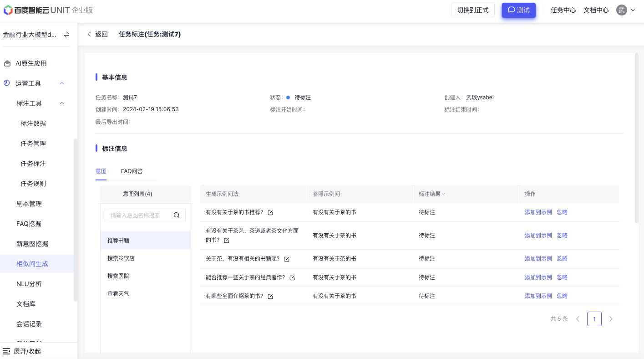Click the 切换到正式 button
Image resolution: width=644 pixels, height=359 pixels.
pyautogui.click(x=473, y=10)
